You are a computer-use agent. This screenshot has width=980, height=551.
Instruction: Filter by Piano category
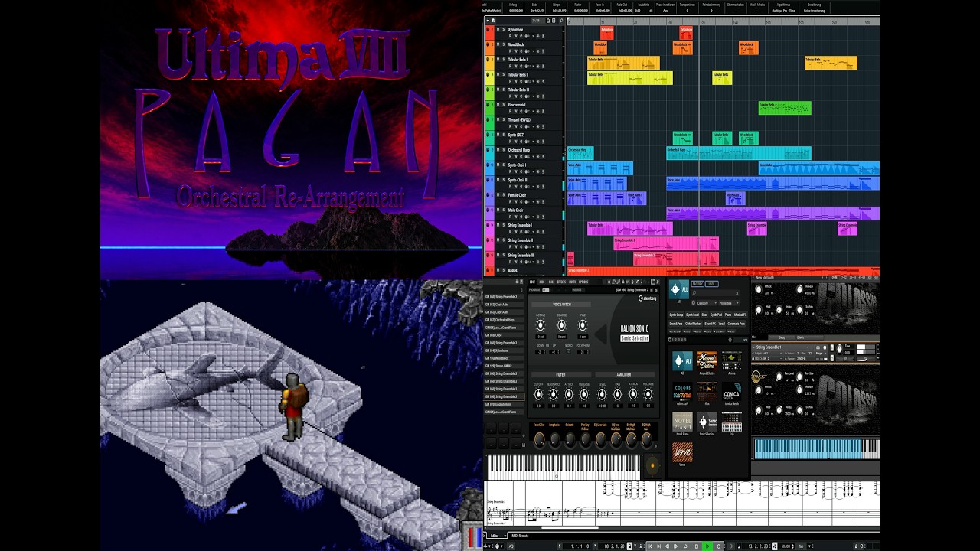pos(728,315)
